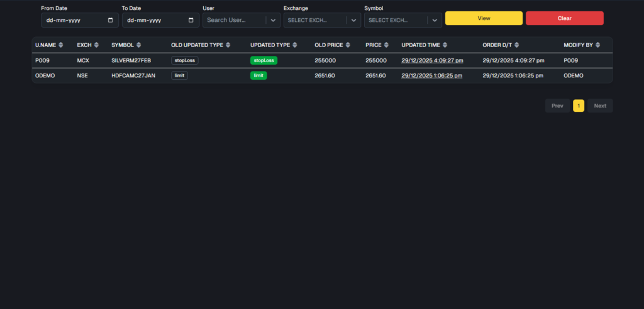Sort by UPDATED TIME column sort icon

445,45
